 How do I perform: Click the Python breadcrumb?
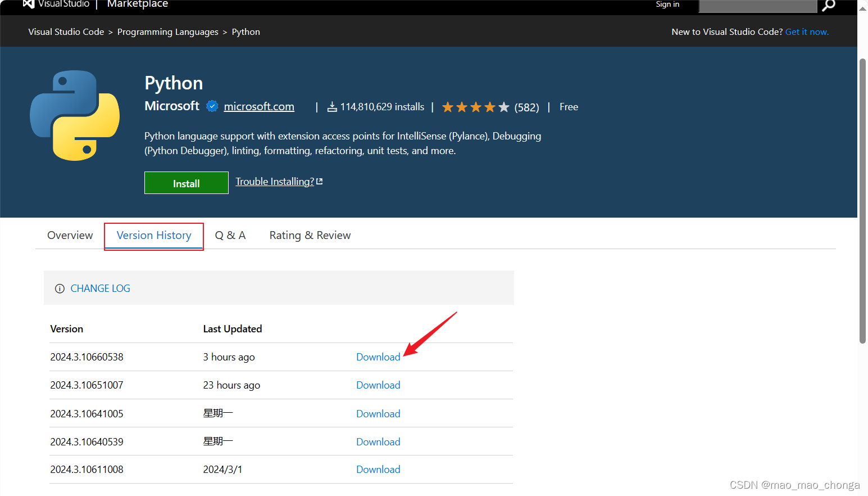pyautogui.click(x=246, y=32)
